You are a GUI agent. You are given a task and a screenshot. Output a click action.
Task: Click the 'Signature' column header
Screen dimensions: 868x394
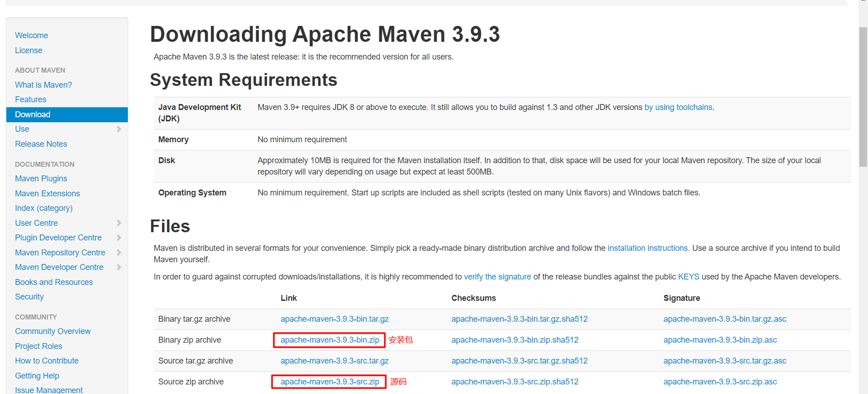[x=681, y=298]
